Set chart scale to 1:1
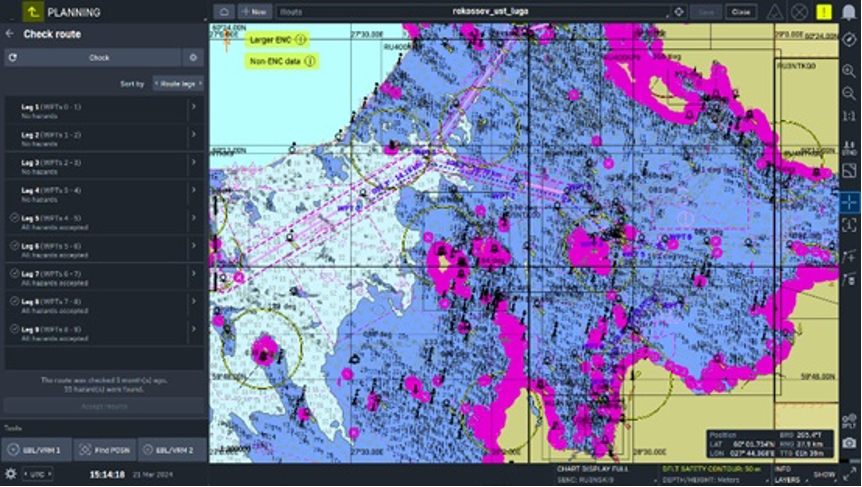 point(849,117)
